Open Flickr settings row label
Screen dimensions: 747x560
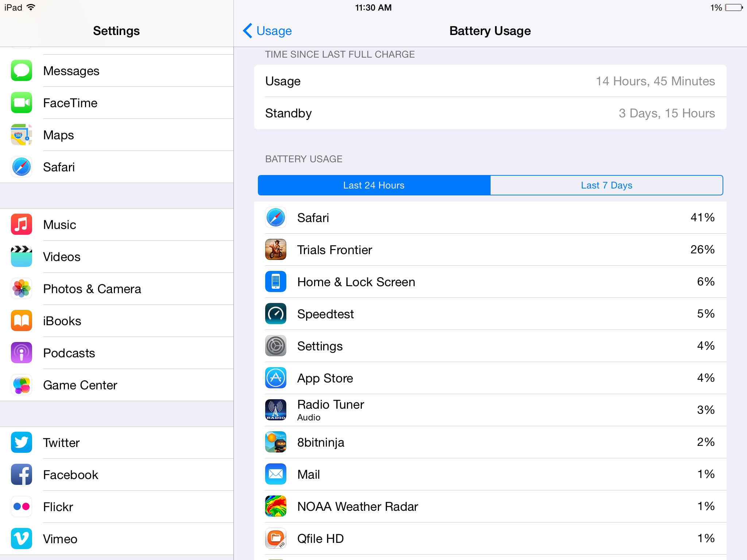tap(58, 507)
